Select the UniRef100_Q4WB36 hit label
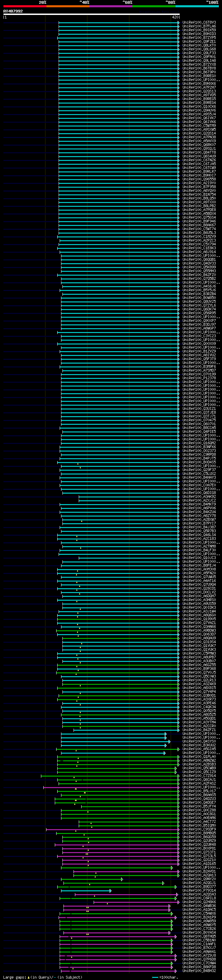Screen dimensions: 222x980 click(199, 906)
